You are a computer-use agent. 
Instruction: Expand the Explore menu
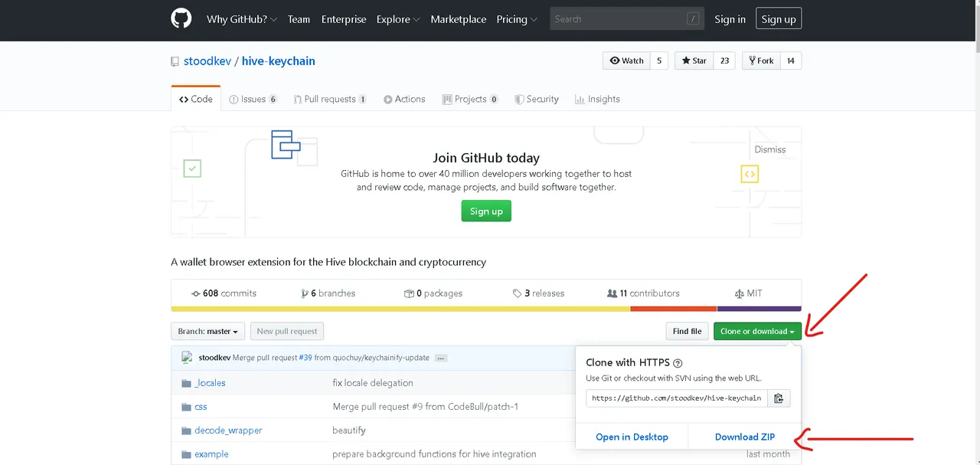coord(398,19)
